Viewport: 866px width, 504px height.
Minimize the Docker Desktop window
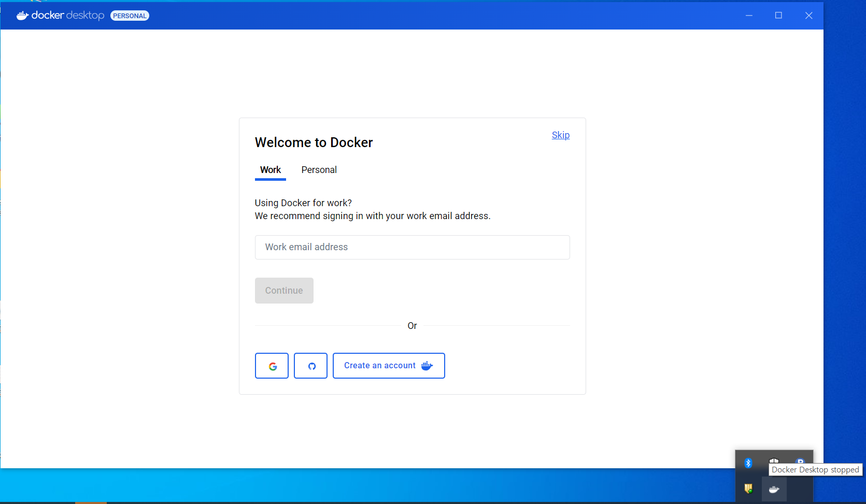[749, 16]
